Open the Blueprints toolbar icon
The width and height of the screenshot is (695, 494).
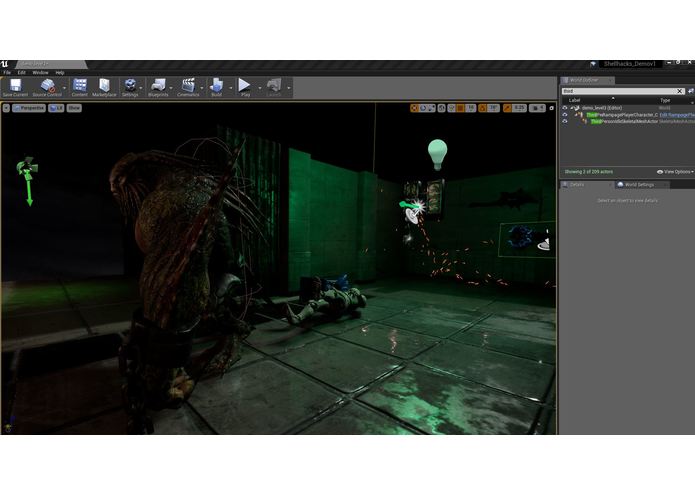click(x=158, y=87)
